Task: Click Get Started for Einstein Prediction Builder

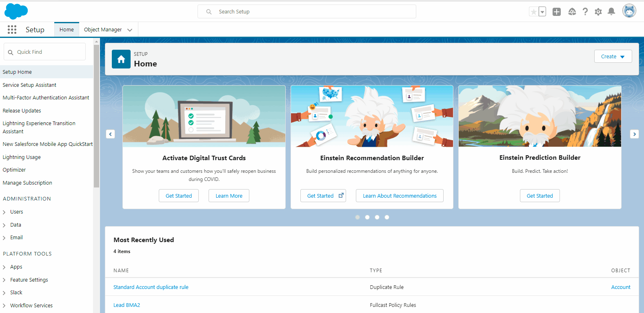Action: (540, 196)
